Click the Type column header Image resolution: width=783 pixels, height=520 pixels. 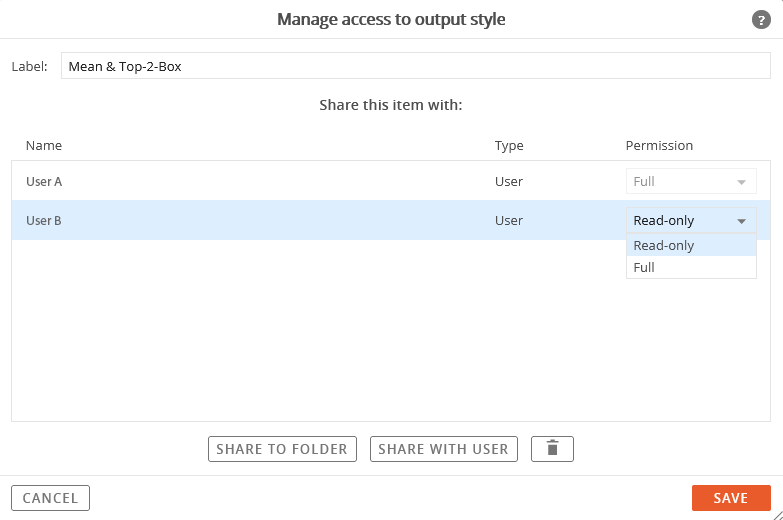(x=509, y=145)
